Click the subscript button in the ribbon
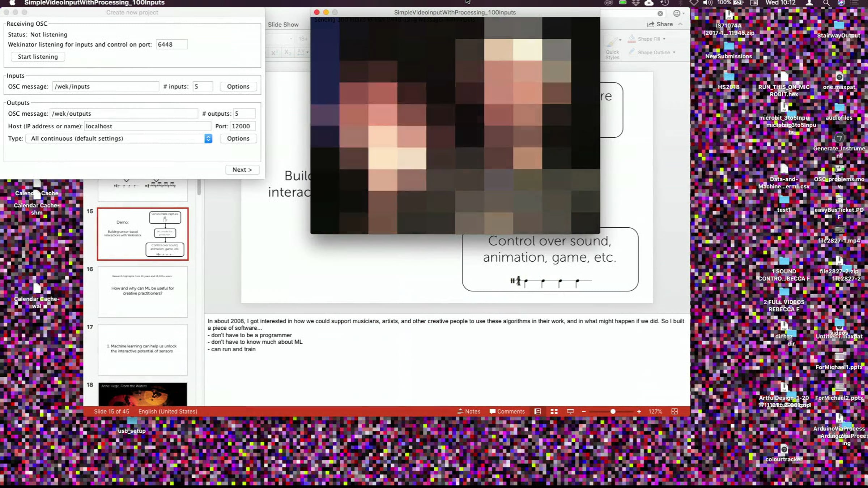This screenshot has height=488, width=868. 288,52
